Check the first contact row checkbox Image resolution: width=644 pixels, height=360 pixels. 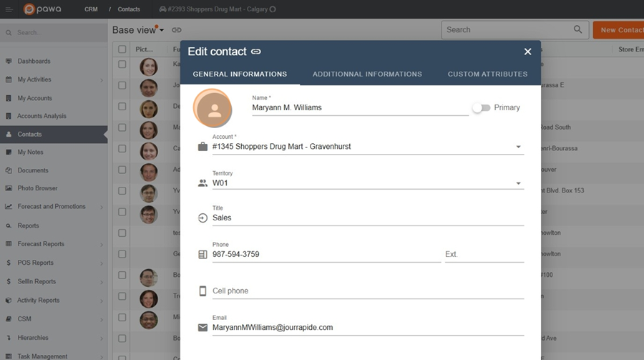pyautogui.click(x=122, y=64)
